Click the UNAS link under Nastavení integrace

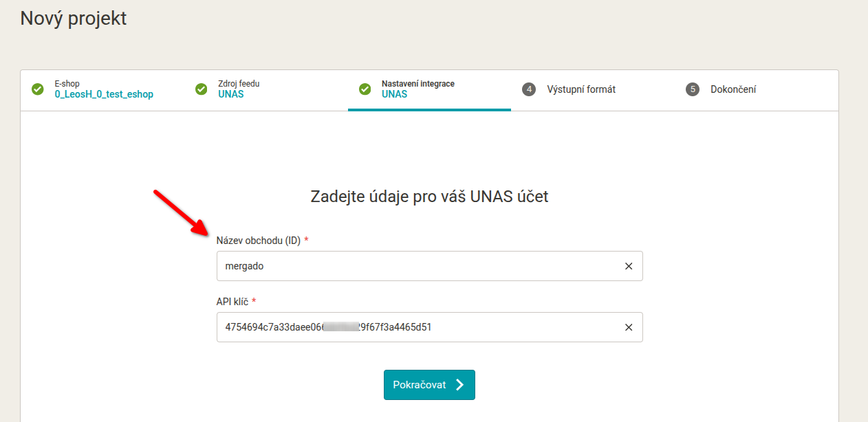pyautogui.click(x=395, y=94)
